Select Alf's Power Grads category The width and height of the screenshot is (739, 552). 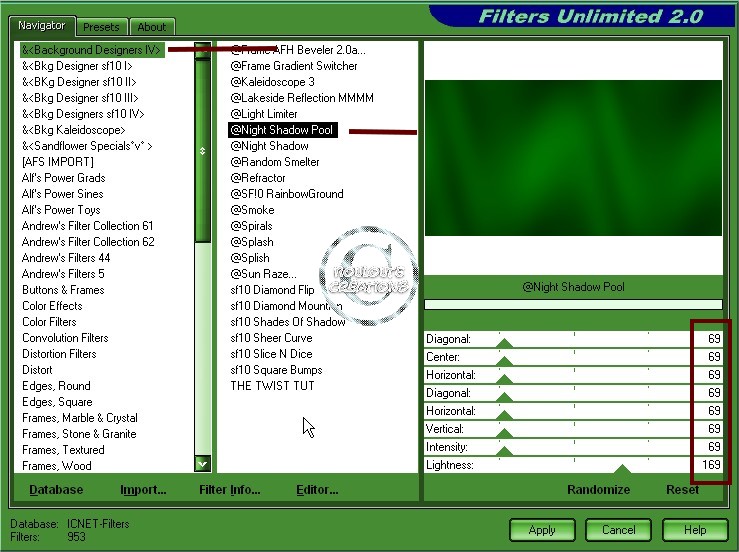(x=64, y=178)
